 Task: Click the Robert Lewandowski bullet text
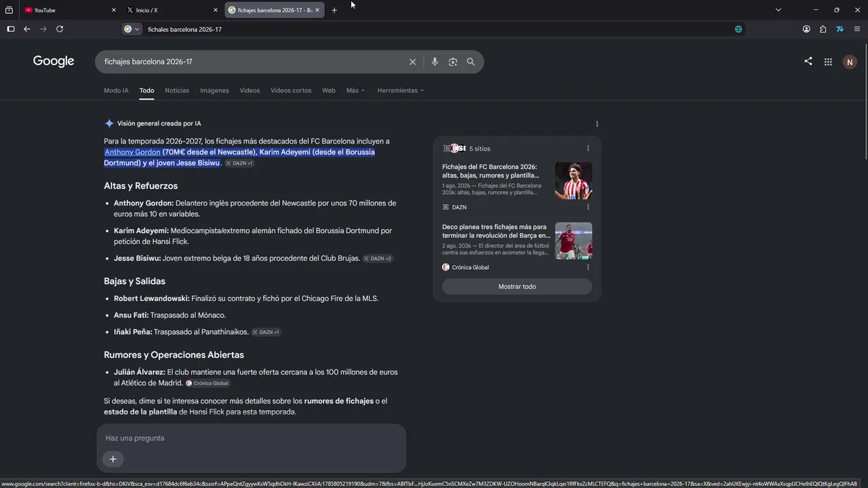click(x=246, y=298)
